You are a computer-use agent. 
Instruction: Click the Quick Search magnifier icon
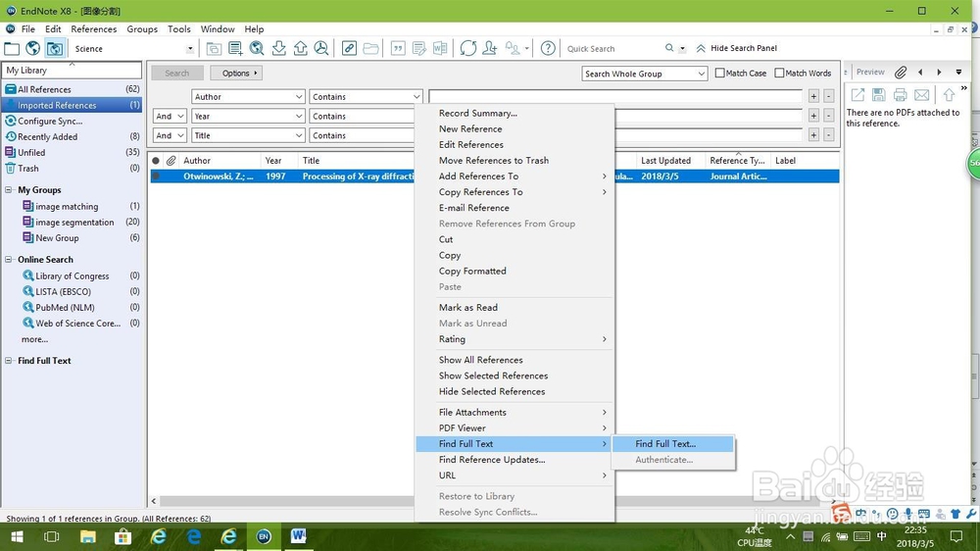(669, 47)
